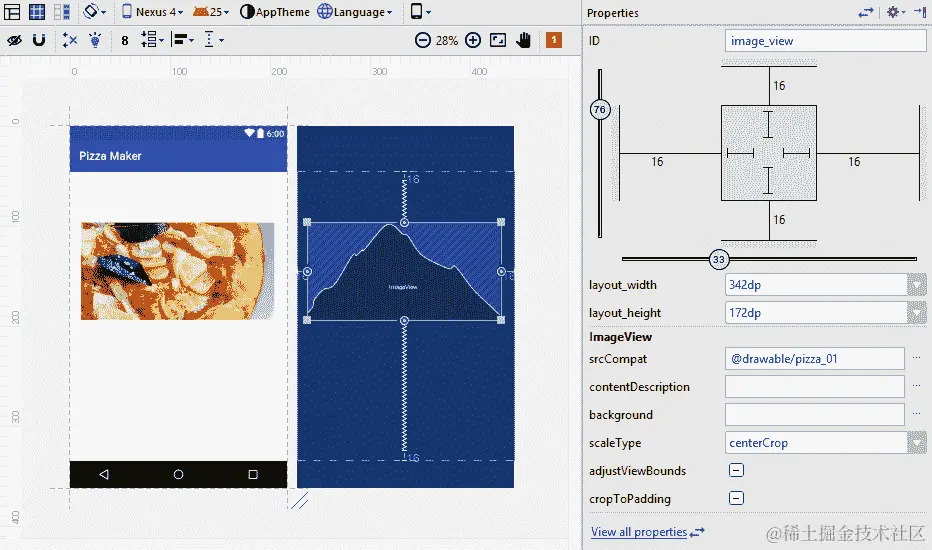Screen dimensions: 932x550
Task: Click the design surface resize handle
Action: coord(299,501)
